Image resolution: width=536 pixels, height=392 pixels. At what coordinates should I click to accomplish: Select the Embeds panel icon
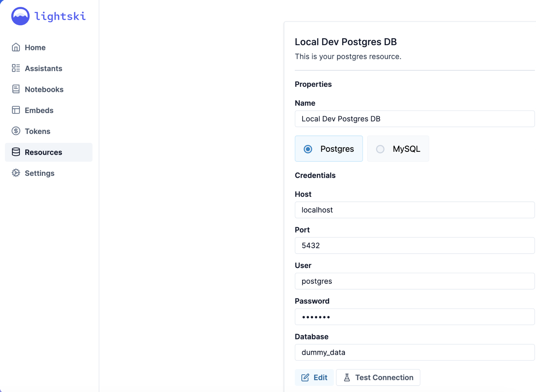16,110
